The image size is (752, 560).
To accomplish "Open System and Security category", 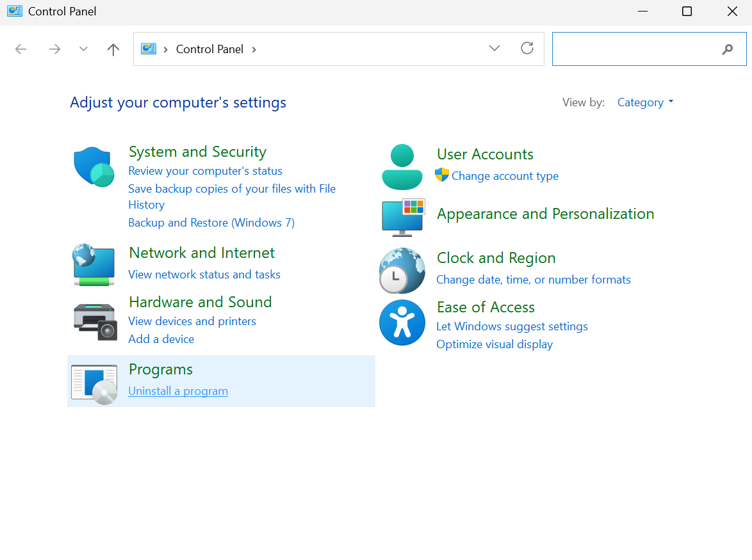I will click(x=197, y=152).
